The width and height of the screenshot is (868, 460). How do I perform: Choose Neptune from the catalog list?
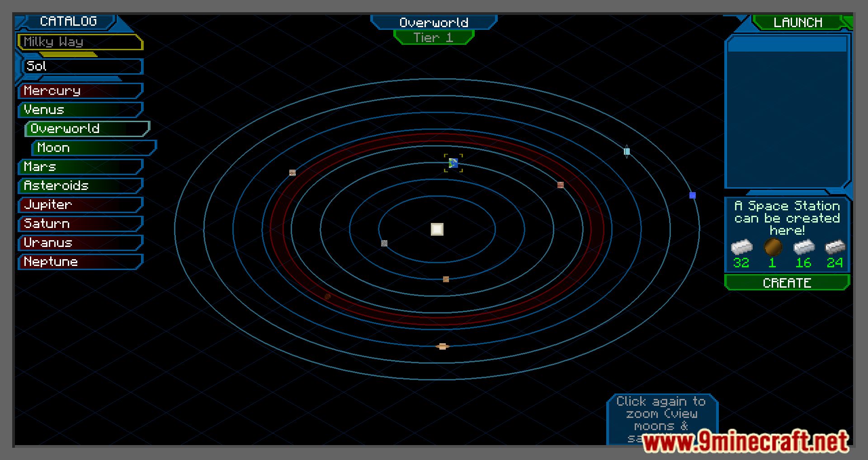[x=80, y=262]
